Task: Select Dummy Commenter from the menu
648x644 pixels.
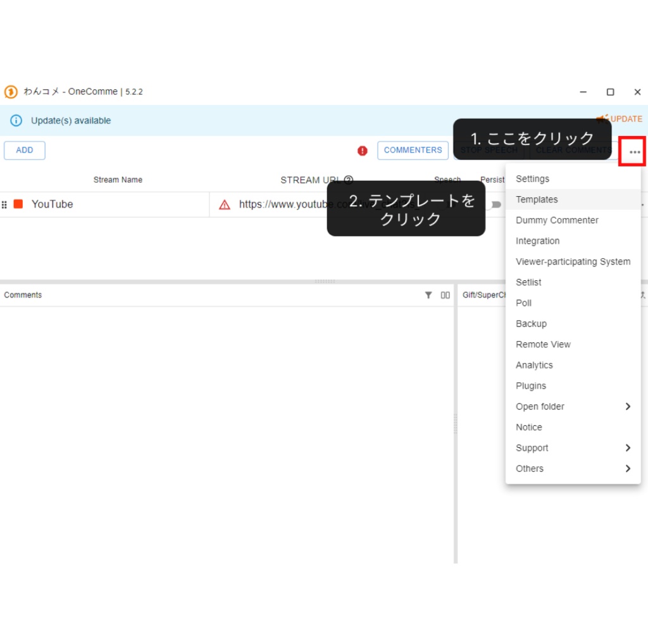Action: click(x=557, y=220)
